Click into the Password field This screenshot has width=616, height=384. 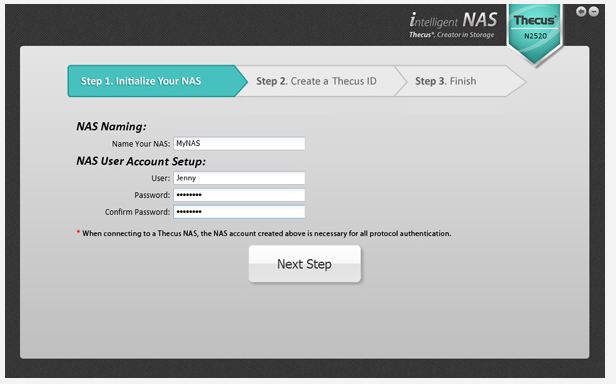[239, 195]
